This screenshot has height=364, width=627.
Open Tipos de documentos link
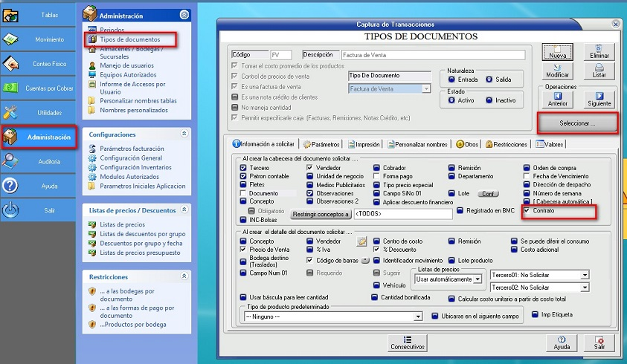130,39
